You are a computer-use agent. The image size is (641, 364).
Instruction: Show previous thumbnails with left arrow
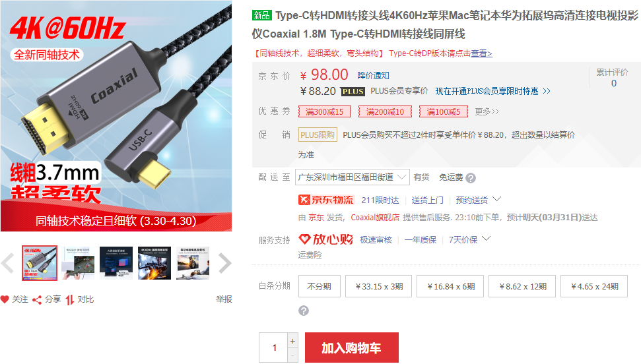tap(7, 263)
